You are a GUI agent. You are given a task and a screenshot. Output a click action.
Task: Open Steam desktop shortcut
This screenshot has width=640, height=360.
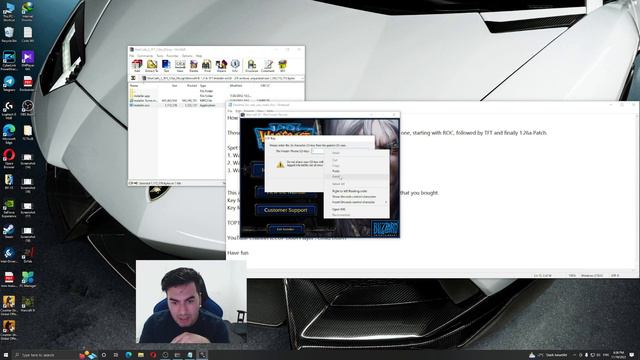pyautogui.click(x=9, y=231)
